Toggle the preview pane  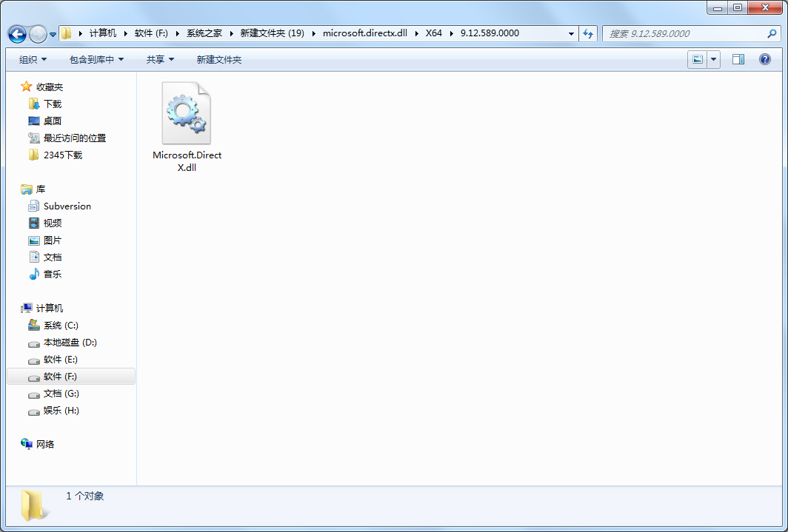click(738, 58)
